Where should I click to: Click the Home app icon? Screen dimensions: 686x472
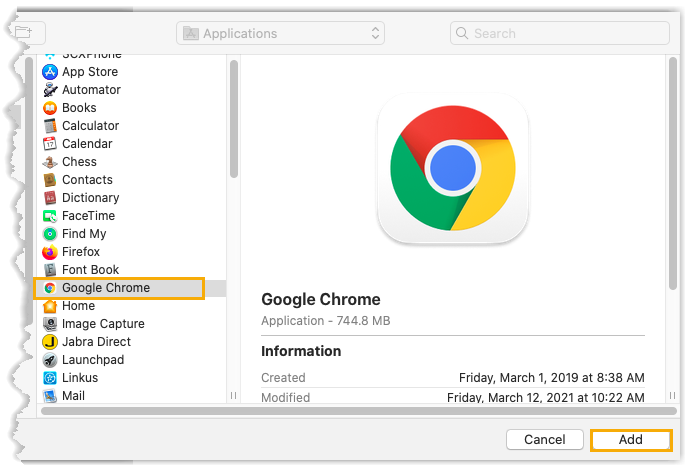tap(50, 306)
